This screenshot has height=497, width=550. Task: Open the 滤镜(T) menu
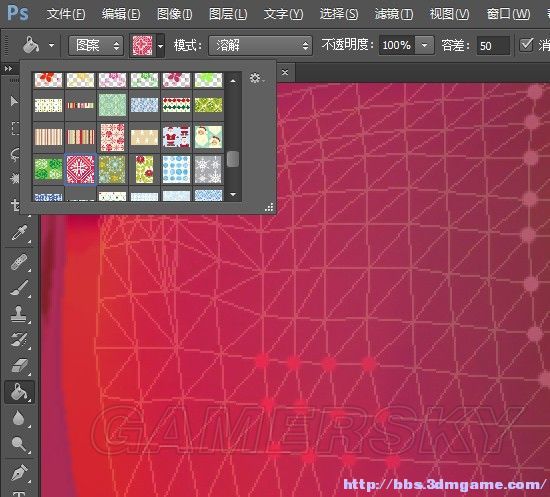click(394, 14)
